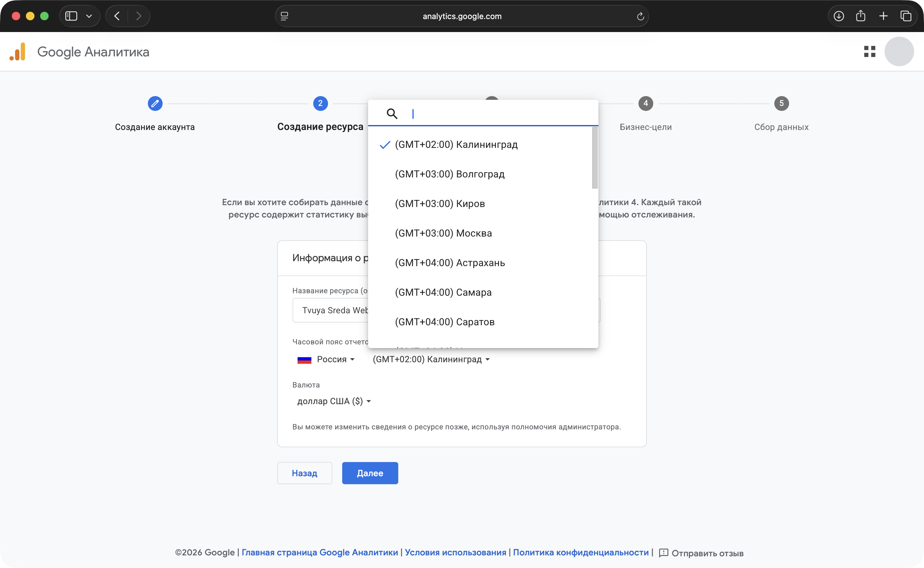924x568 pixels.
Task: Select (GMT+03:00) Волгоград option
Action: click(480, 174)
